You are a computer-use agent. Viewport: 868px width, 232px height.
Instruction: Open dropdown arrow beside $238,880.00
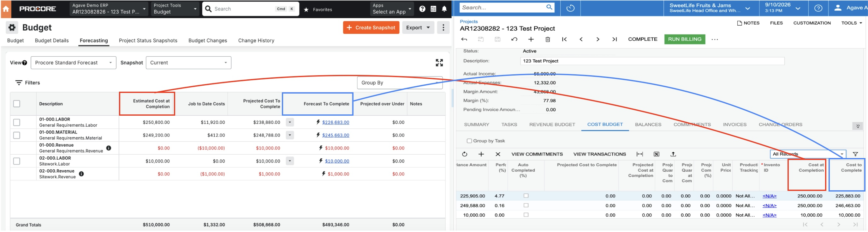(x=290, y=122)
